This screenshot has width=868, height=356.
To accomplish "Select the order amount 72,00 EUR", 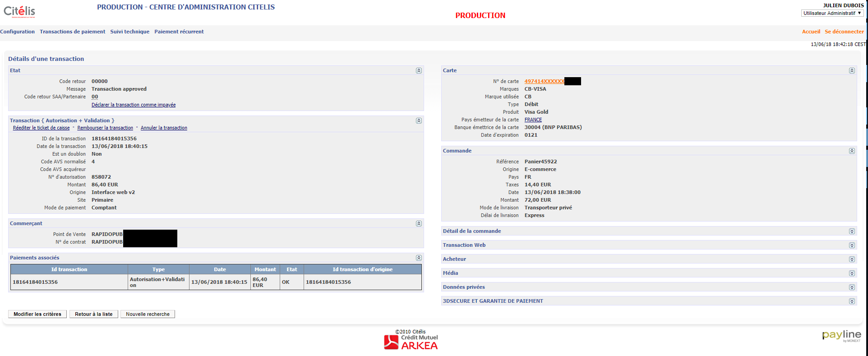I will (538, 200).
